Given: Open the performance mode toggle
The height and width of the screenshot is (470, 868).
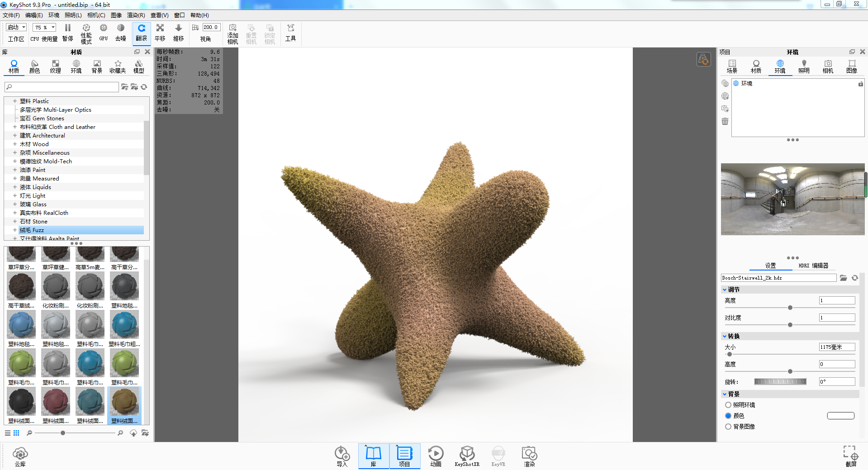Looking at the screenshot, I should click(x=86, y=33).
